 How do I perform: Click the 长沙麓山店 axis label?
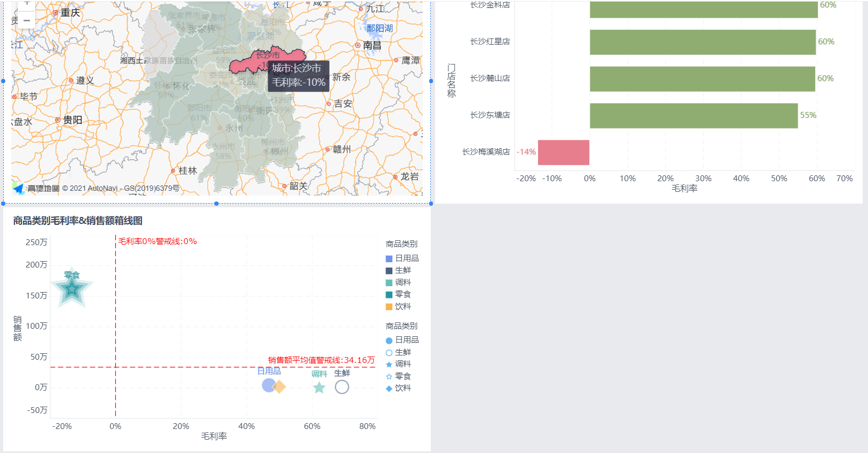[490, 78]
